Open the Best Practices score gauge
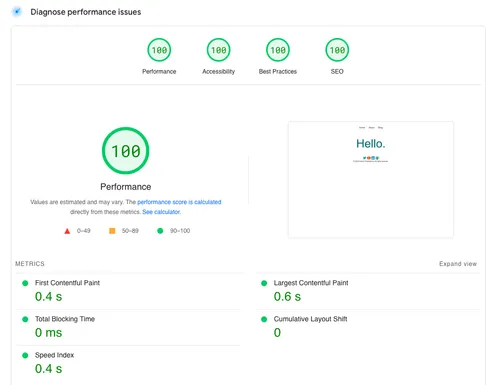The height and width of the screenshot is (385, 500). (278, 50)
